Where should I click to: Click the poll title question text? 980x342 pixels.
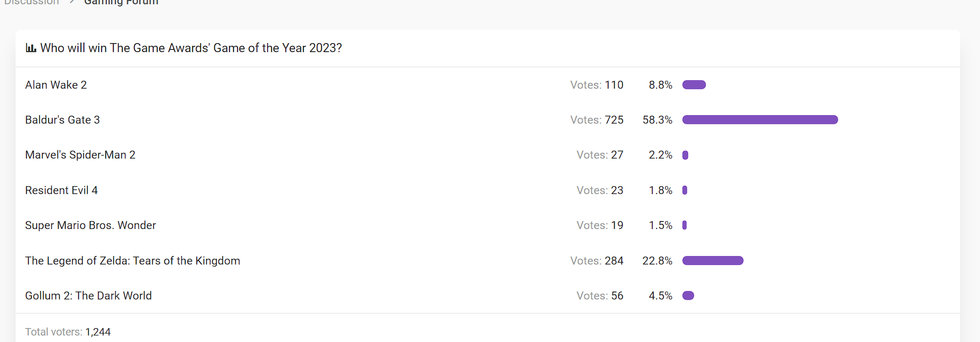coord(191,48)
